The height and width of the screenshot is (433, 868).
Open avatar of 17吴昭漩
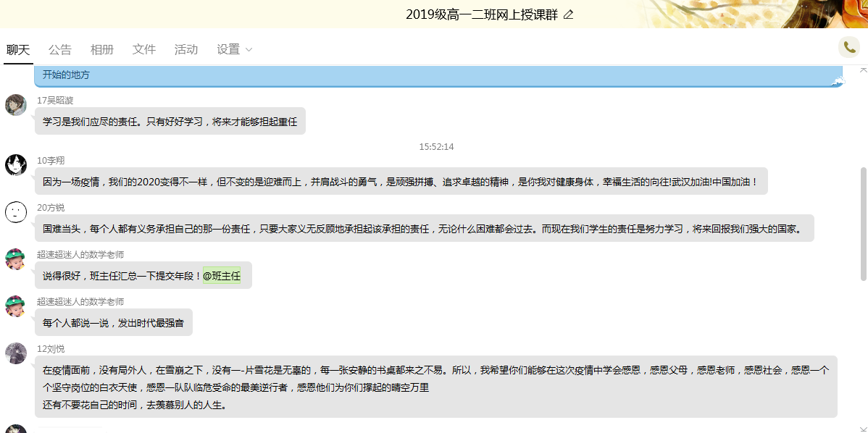coord(16,104)
